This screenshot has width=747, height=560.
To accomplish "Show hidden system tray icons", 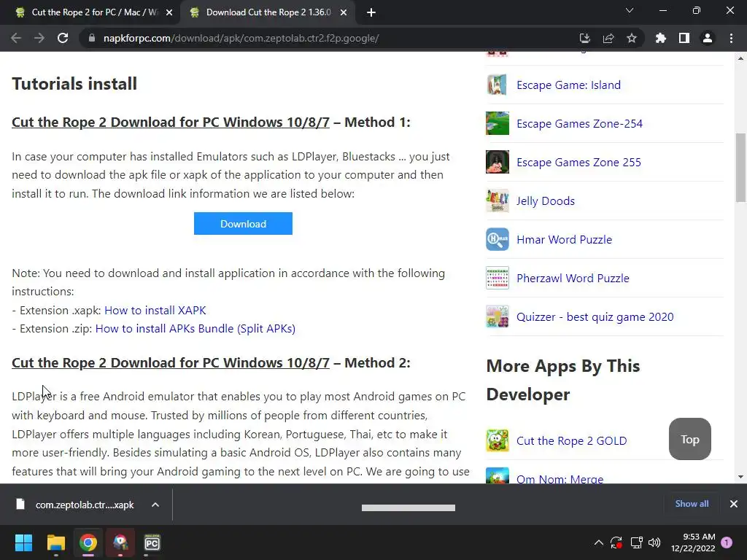I will (x=599, y=542).
